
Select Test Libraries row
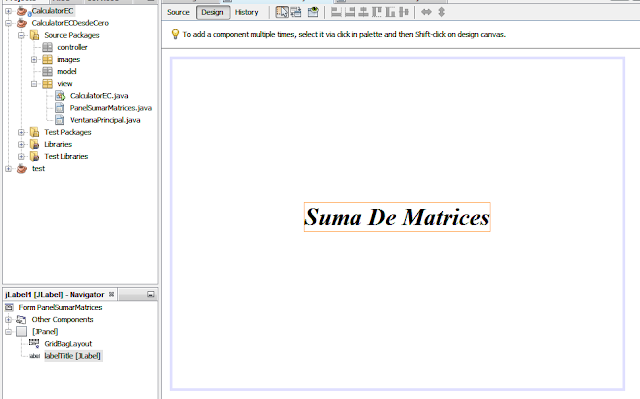(x=66, y=156)
